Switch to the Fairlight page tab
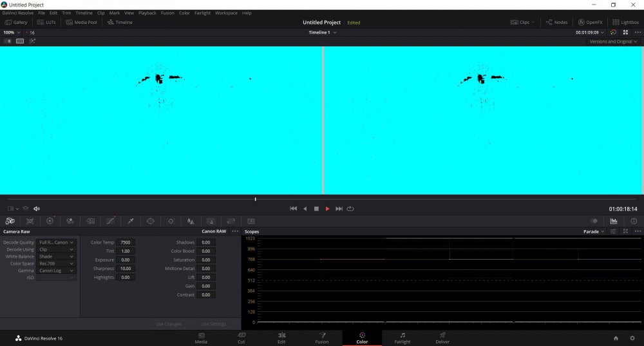Image resolution: width=644 pixels, height=346 pixels. [x=402, y=338]
